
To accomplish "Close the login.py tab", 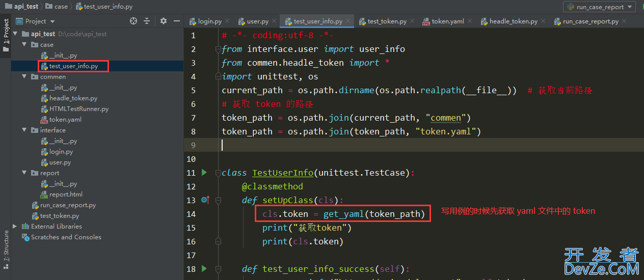I will pos(227,21).
